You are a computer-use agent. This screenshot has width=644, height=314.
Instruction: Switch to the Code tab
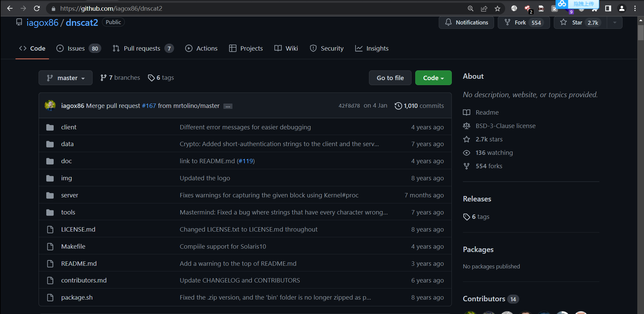(32, 49)
